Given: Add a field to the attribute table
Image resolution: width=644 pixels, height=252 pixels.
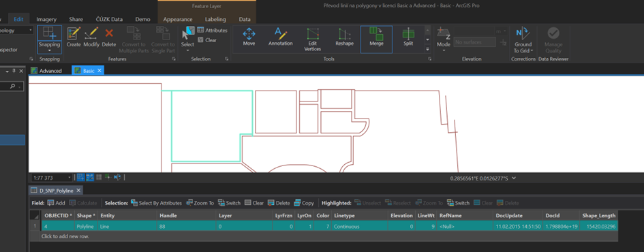Looking at the screenshot, I should tap(57, 203).
